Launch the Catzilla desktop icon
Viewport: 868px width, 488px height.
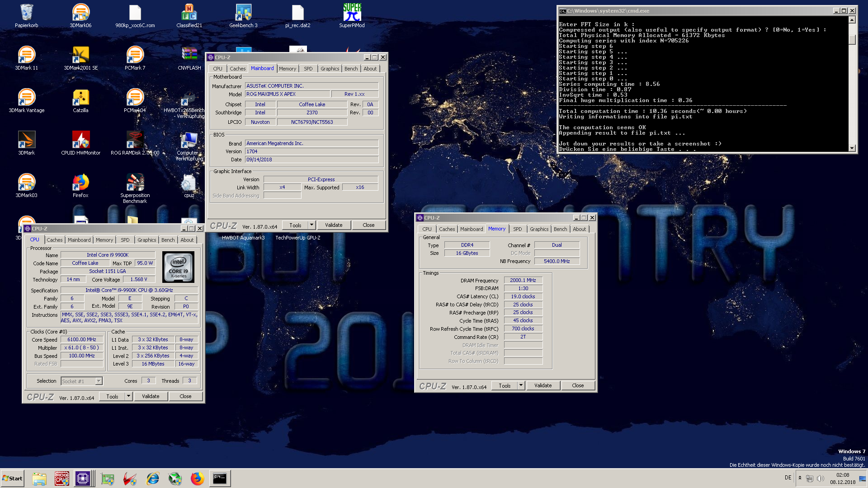(x=80, y=101)
